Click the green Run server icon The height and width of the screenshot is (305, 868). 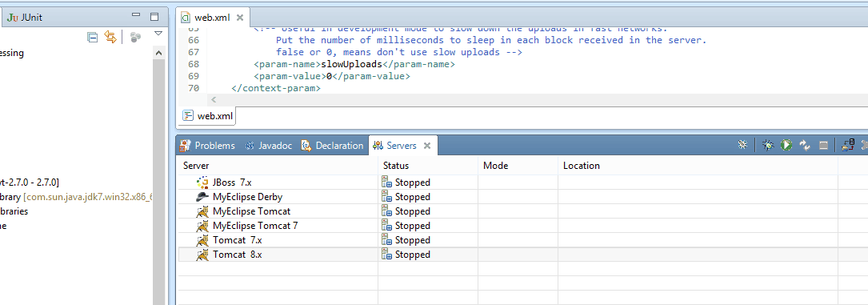pyautogui.click(x=786, y=145)
